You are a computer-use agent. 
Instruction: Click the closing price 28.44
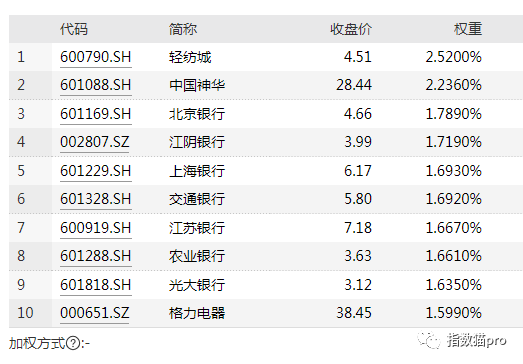(x=354, y=85)
